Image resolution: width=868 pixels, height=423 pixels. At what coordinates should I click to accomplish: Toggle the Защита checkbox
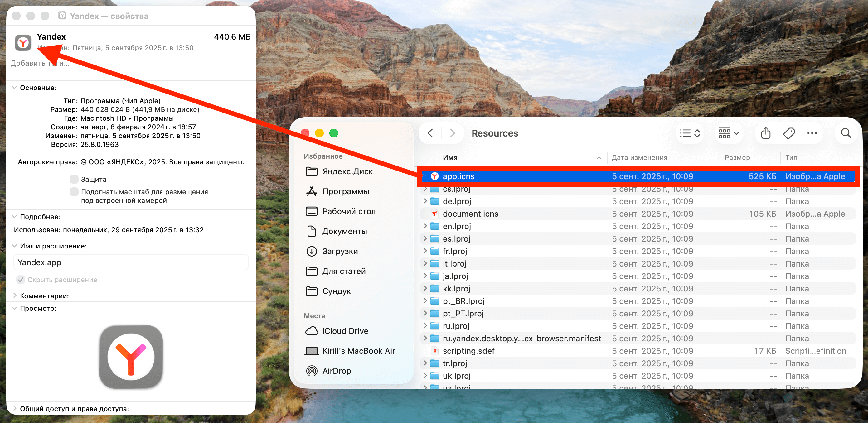74,179
